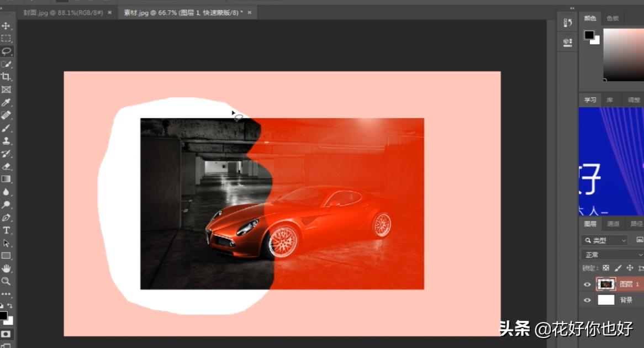
Task: Select the Eyedropper tool
Action: (6, 102)
